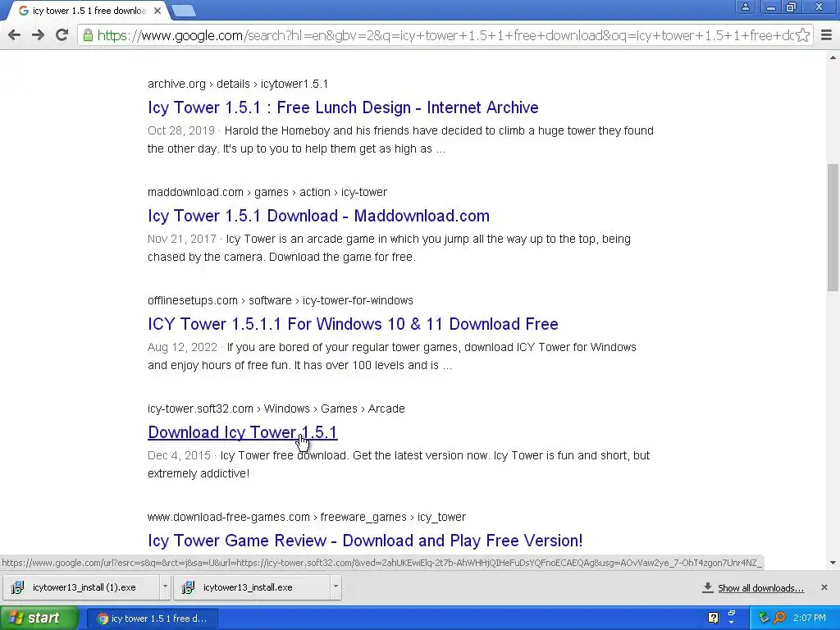Click the green secure padlock icon

[x=88, y=36]
